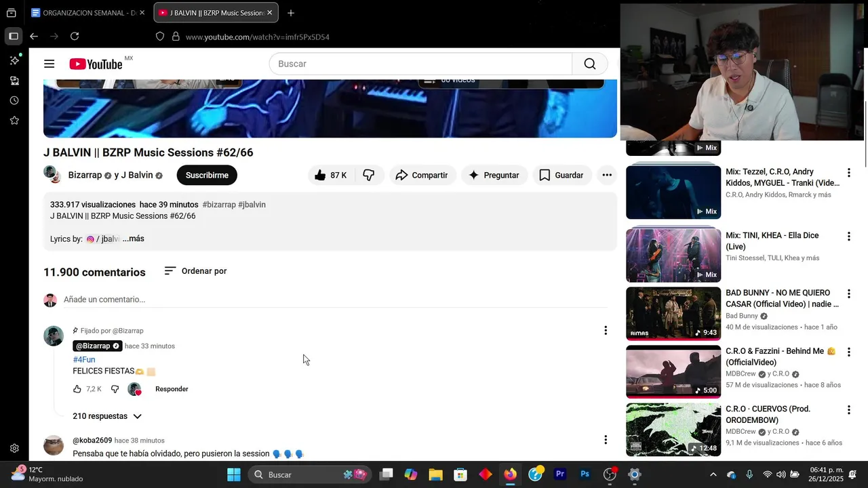
Task: Show hidden tray icons chevron
Action: [713, 474]
